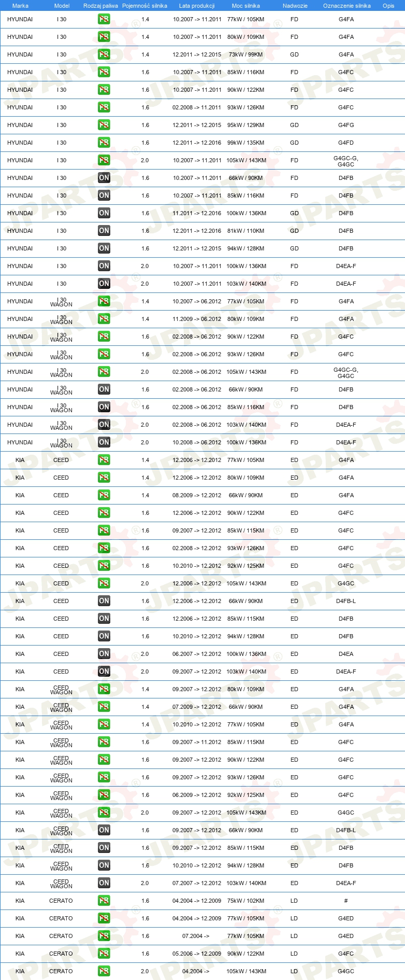Click production years 11.2009 -> 06.2012
The height and width of the screenshot is (980, 405).
(x=197, y=319)
